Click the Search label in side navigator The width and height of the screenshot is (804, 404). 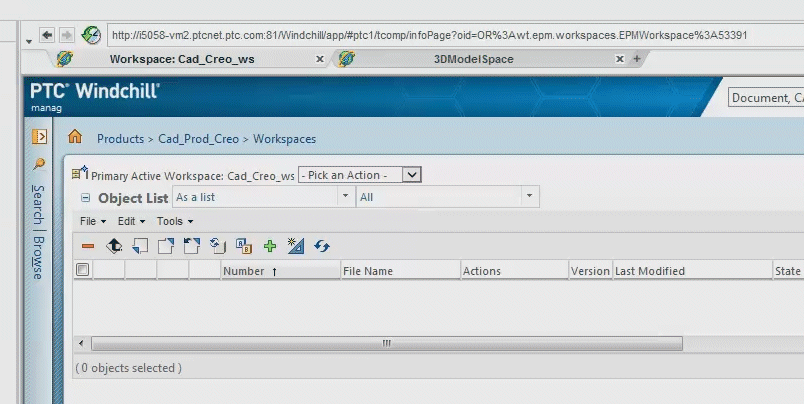pyautogui.click(x=38, y=205)
